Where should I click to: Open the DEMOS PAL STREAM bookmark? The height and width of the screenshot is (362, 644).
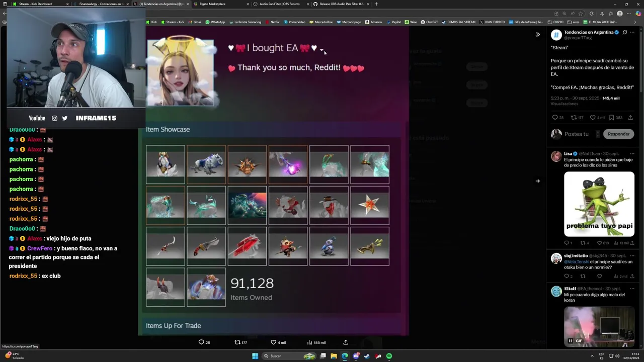[x=458, y=22]
